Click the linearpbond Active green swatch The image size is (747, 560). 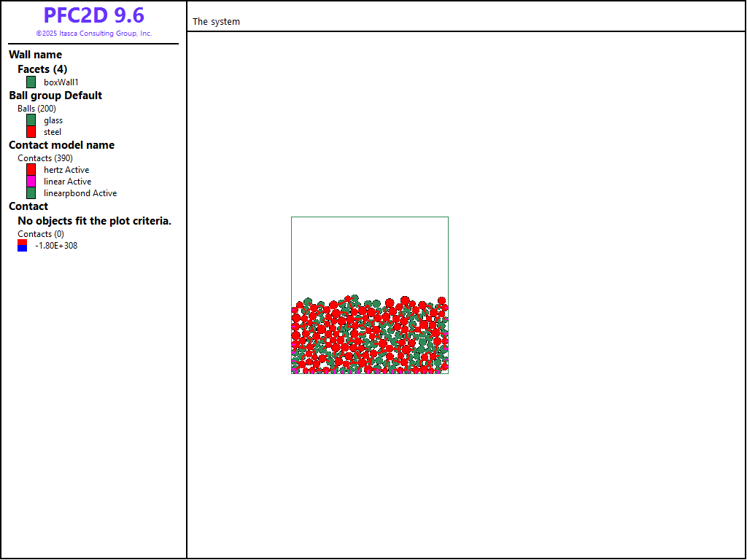coord(31,193)
